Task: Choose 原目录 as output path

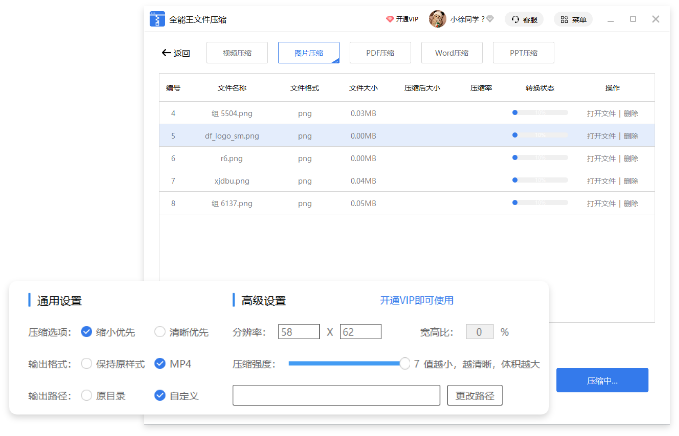Action: 87,396
